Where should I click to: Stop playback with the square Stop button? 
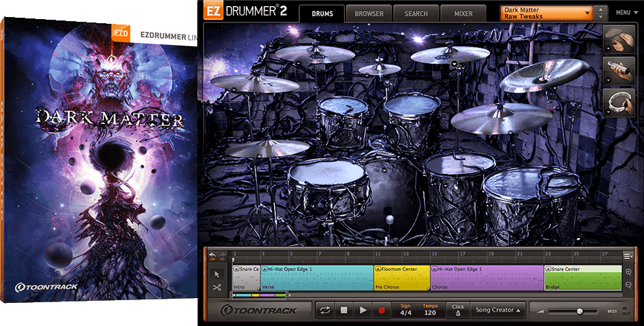click(x=344, y=310)
